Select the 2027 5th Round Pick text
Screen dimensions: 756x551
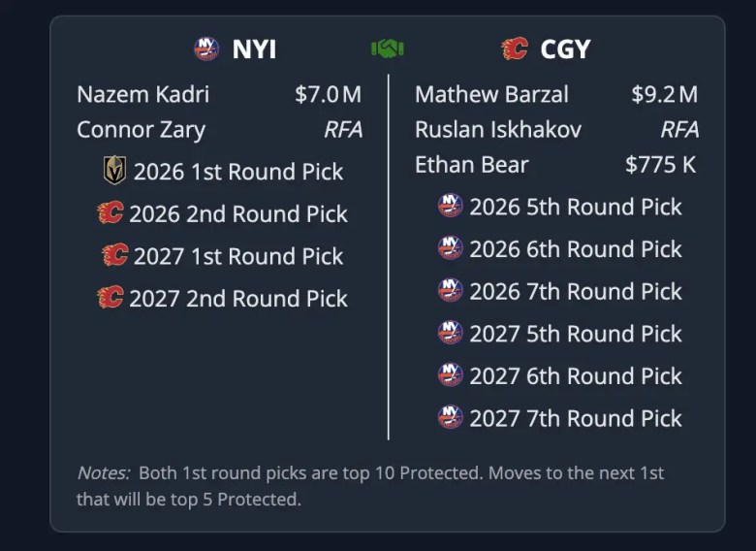click(576, 334)
